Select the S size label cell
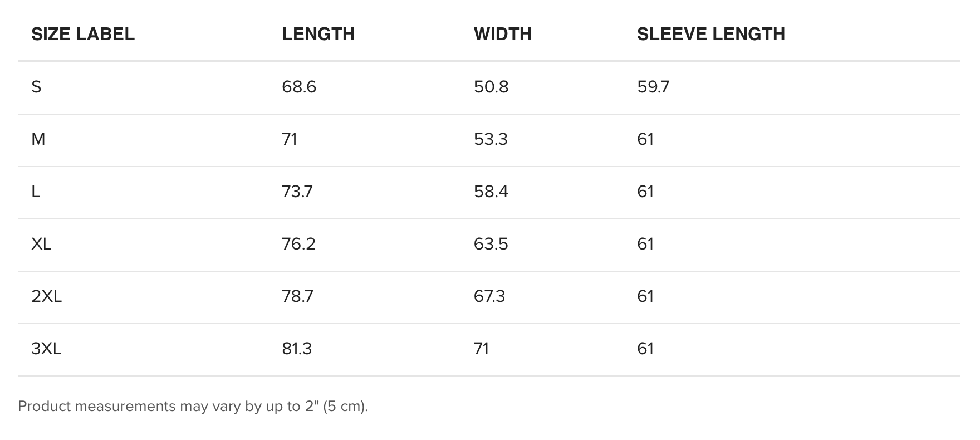Viewport: 980px width, 440px height. (x=36, y=87)
